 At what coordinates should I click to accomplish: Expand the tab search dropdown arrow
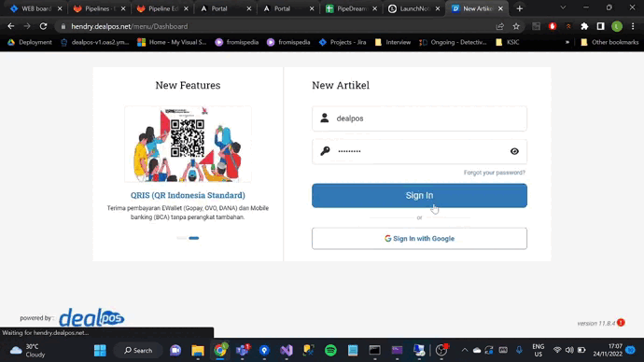click(563, 7)
